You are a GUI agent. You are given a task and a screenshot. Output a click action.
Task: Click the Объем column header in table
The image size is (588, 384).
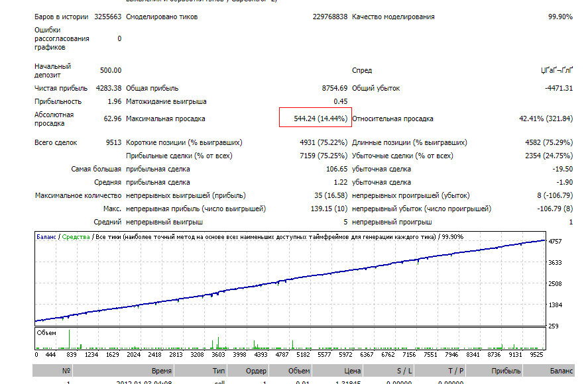299,371
